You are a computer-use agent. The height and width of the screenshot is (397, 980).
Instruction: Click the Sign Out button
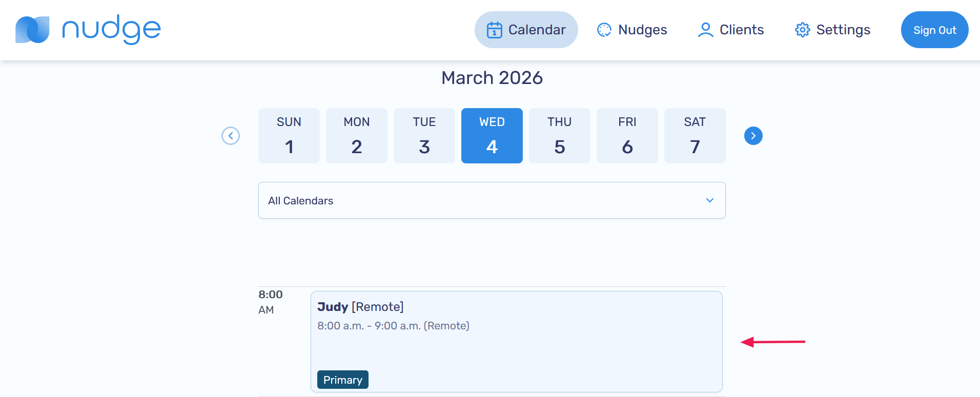(x=934, y=30)
